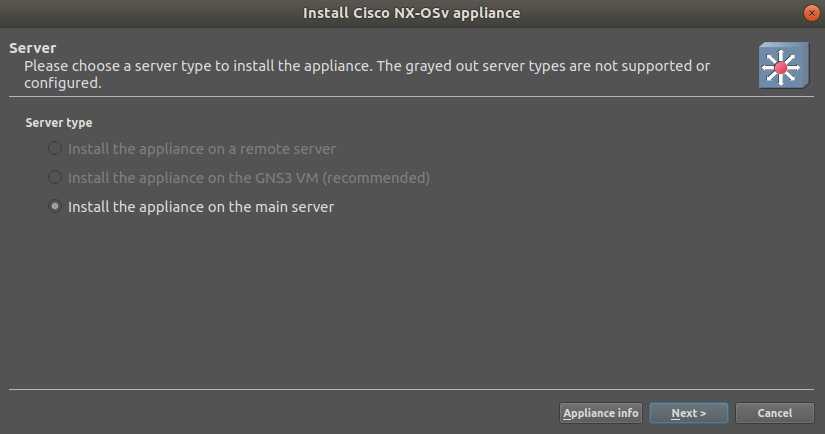Select the main server radio button
The width and height of the screenshot is (825, 434).
[x=55, y=208]
